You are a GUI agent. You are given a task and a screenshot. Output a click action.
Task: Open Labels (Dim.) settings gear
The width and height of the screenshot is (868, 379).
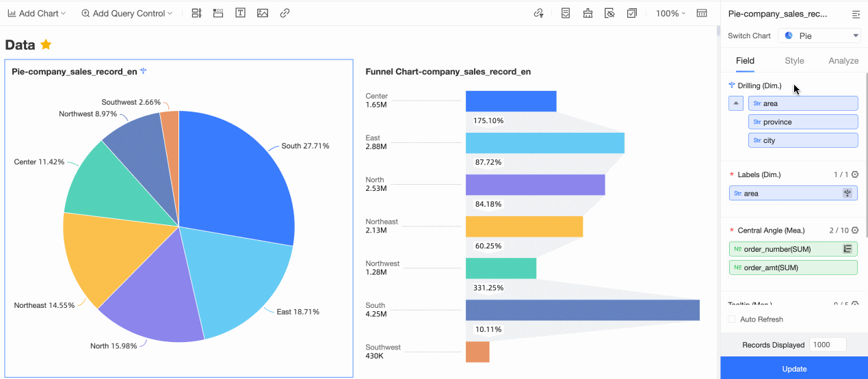pyautogui.click(x=855, y=174)
